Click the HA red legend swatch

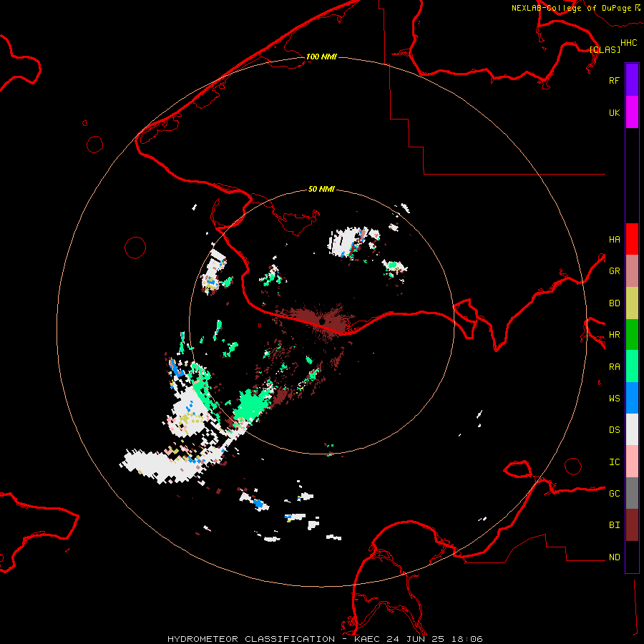point(632,239)
